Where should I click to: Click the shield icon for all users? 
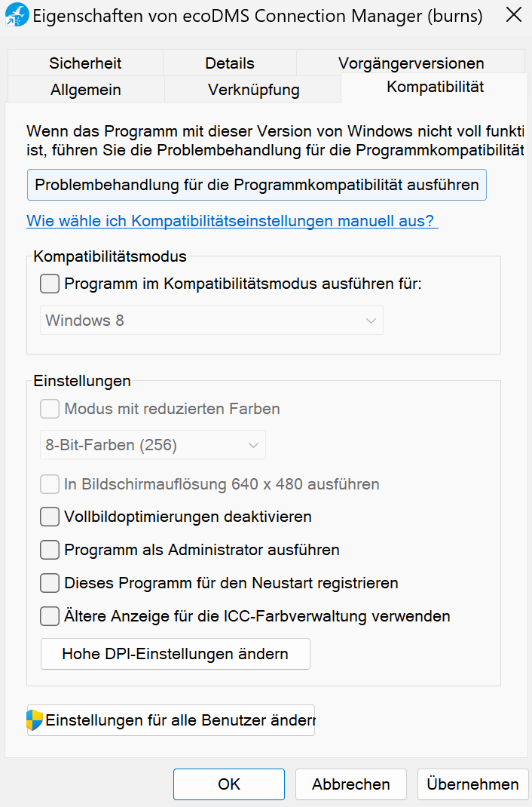click(35, 720)
